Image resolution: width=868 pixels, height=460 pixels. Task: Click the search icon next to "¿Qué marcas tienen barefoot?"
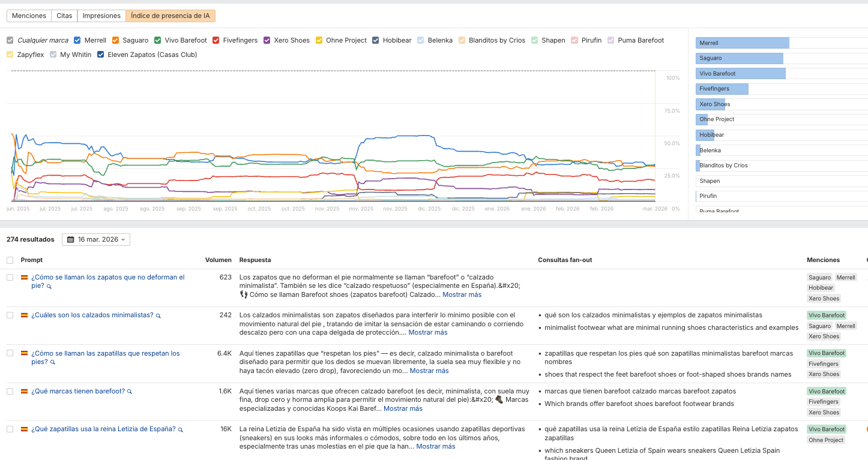pyautogui.click(x=130, y=391)
